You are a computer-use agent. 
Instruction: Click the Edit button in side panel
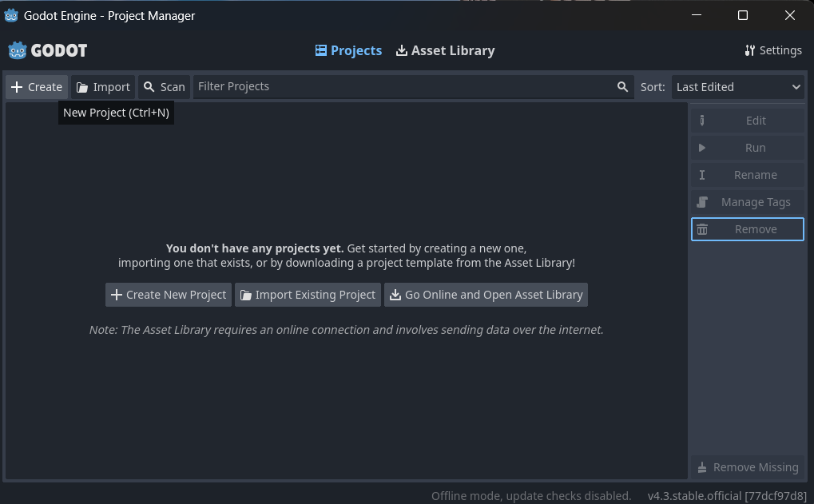click(x=748, y=121)
